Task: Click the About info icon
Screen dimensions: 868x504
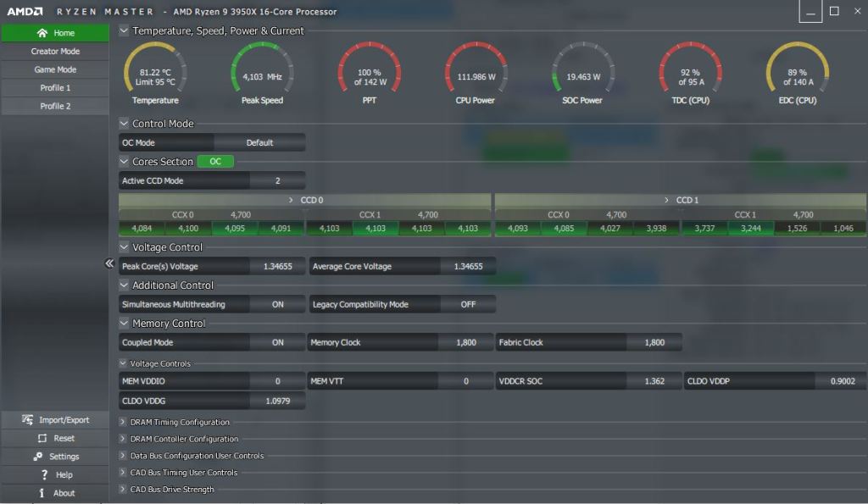Action: 42,493
